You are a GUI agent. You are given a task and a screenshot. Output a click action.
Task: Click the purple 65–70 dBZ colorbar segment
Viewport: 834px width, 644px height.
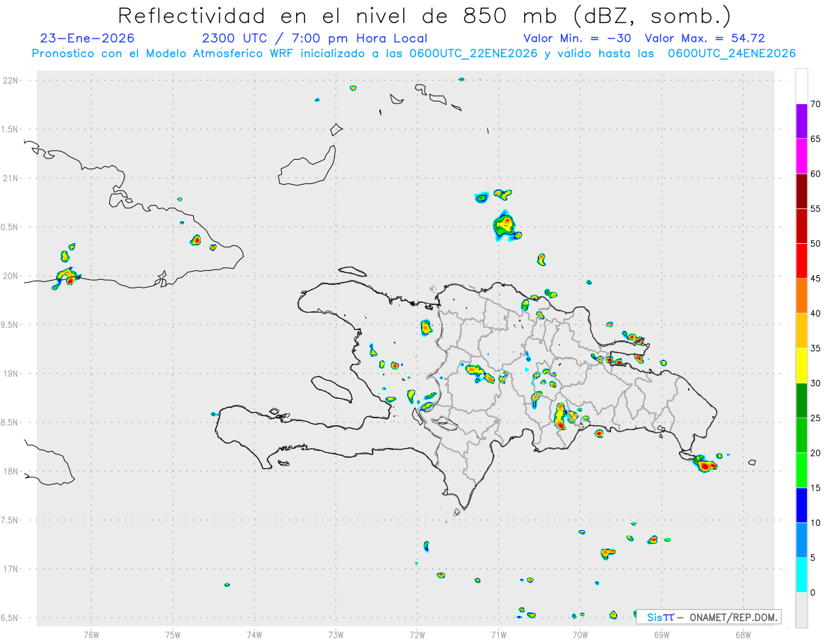click(x=801, y=122)
